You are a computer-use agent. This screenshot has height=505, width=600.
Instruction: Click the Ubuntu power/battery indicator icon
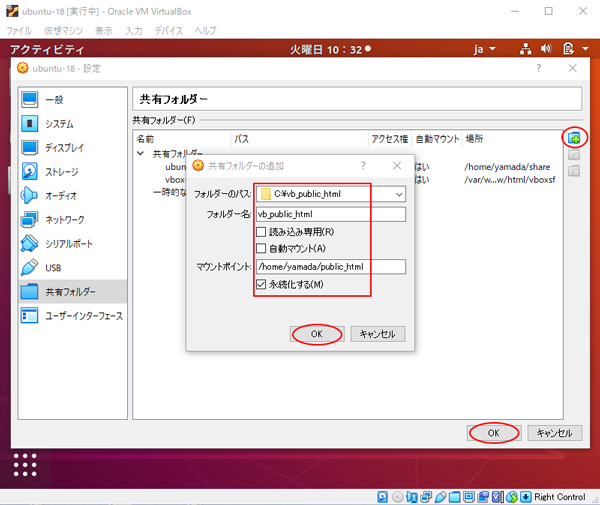(568, 49)
